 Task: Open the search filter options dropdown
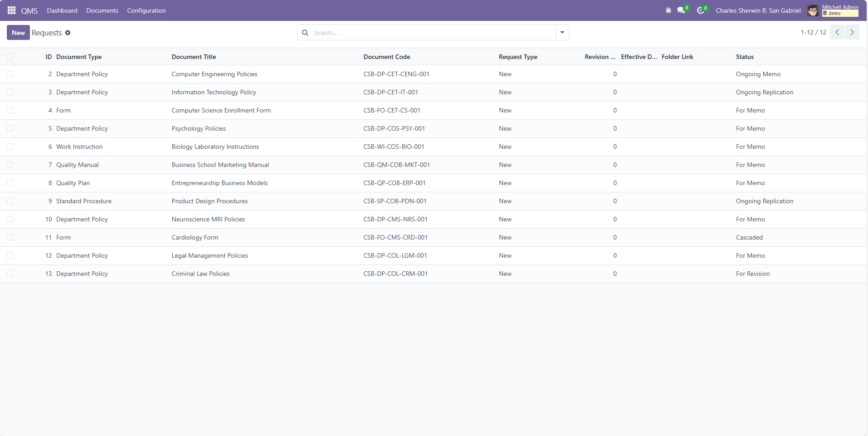(x=562, y=33)
